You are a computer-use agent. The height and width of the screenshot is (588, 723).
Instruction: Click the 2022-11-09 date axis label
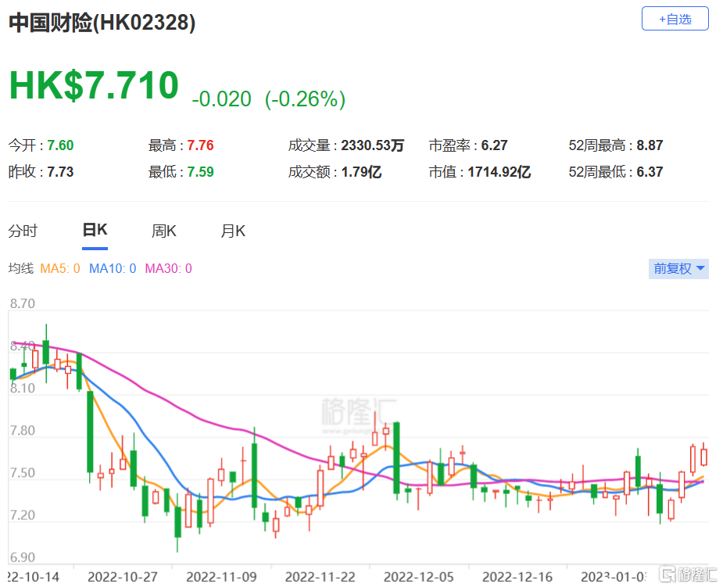pos(221,576)
